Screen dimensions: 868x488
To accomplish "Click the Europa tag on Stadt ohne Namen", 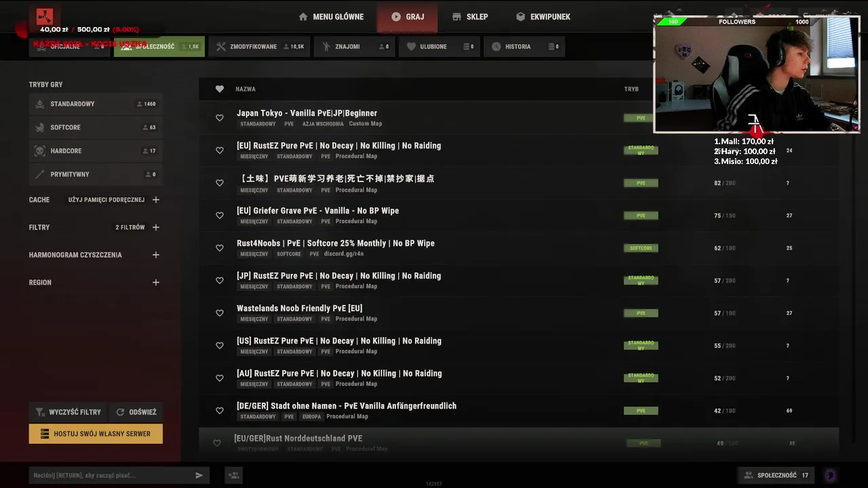I will [312, 417].
